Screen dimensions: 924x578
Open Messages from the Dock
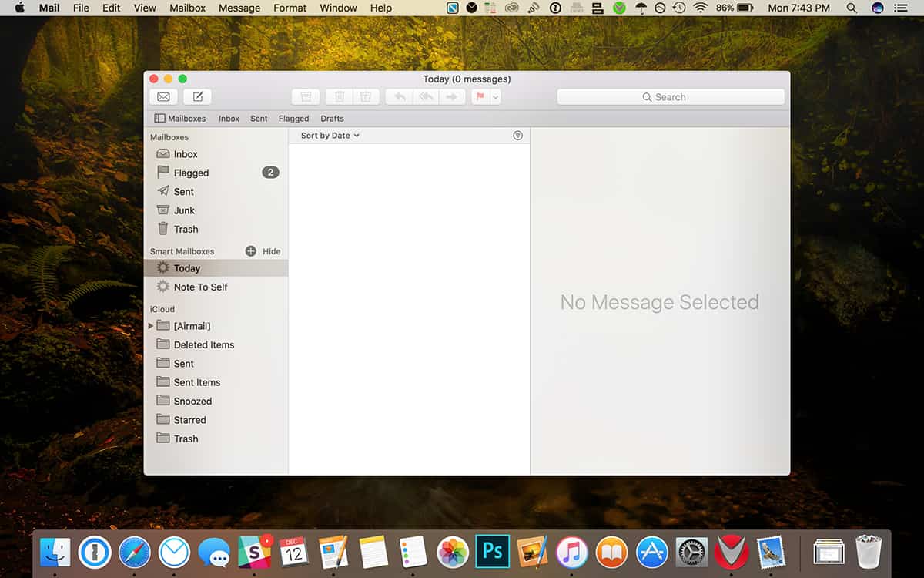pyautogui.click(x=214, y=553)
